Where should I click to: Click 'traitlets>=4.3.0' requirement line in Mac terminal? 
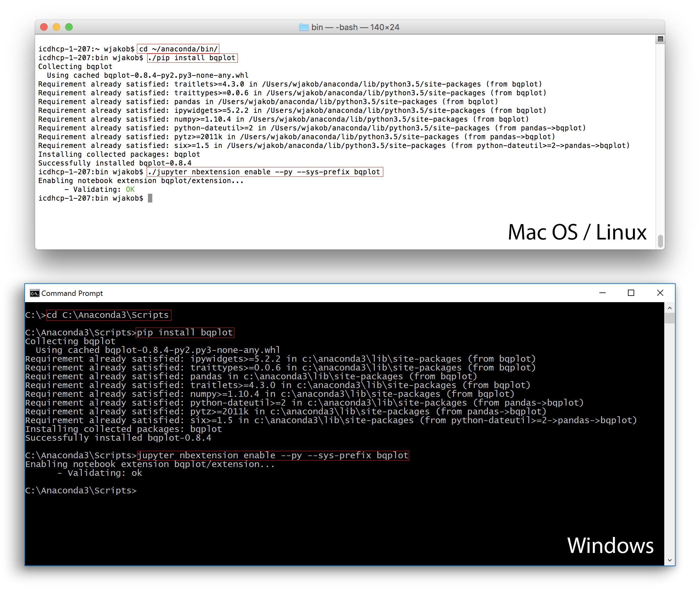point(290,84)
